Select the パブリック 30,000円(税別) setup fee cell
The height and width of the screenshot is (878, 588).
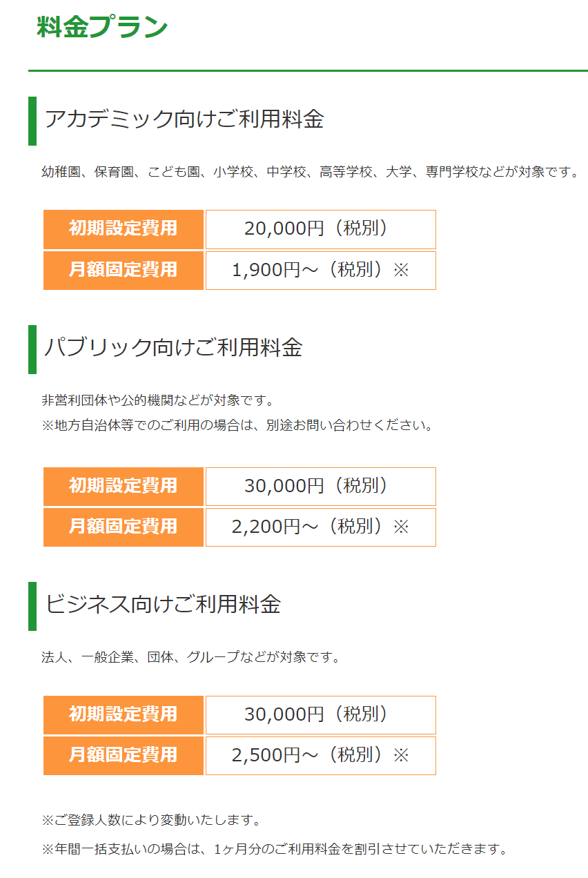(321, 486)
